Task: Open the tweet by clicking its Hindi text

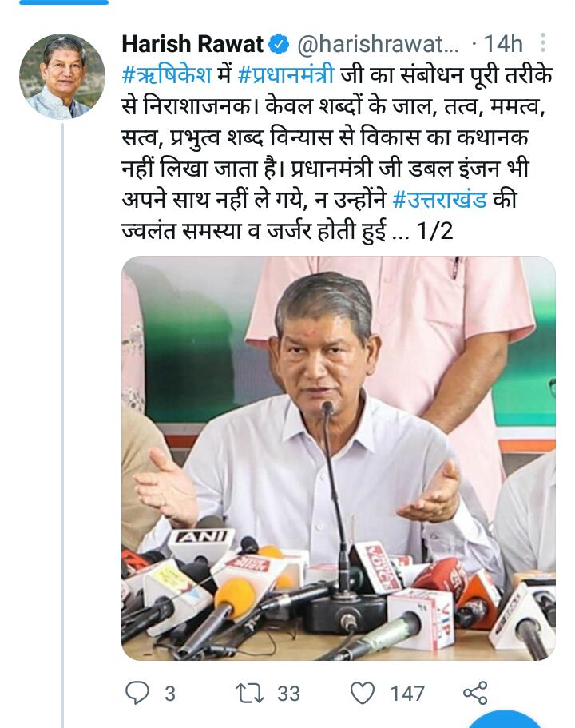Action: [x=337, y=153]
